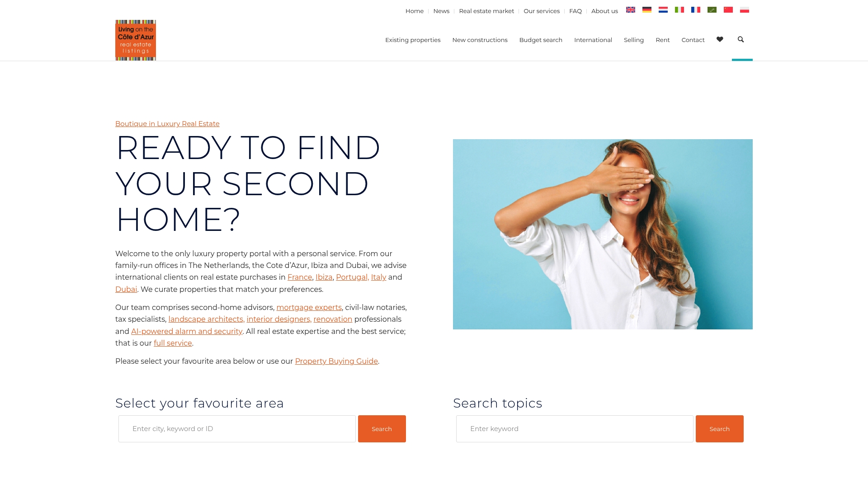Open Real estate market in top bar

pyautogui.click(x=486, y=11)
